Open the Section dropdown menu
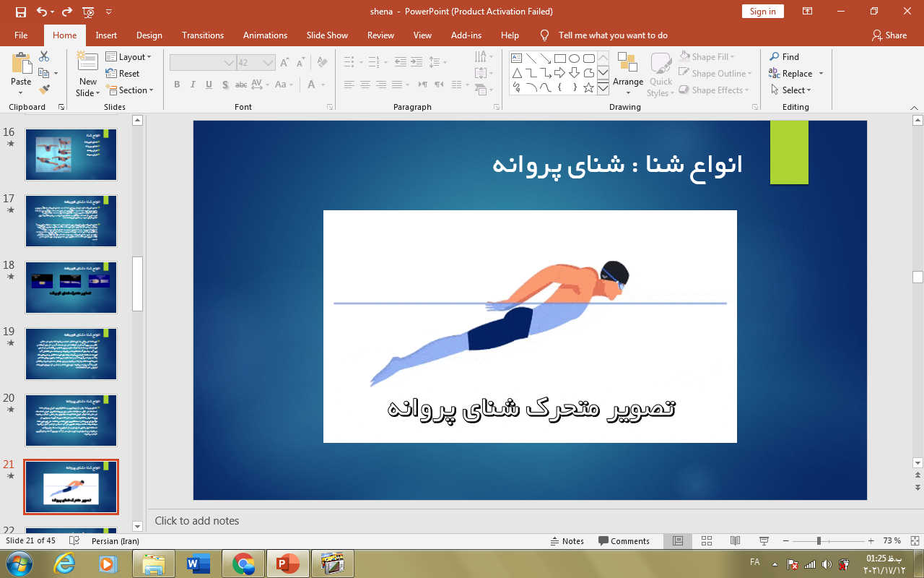924x578 pixels. [x=131, y=90]
